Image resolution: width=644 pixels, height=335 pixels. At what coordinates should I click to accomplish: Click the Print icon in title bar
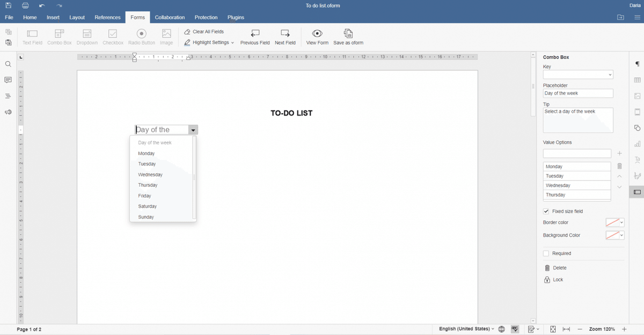click(25, 5)
